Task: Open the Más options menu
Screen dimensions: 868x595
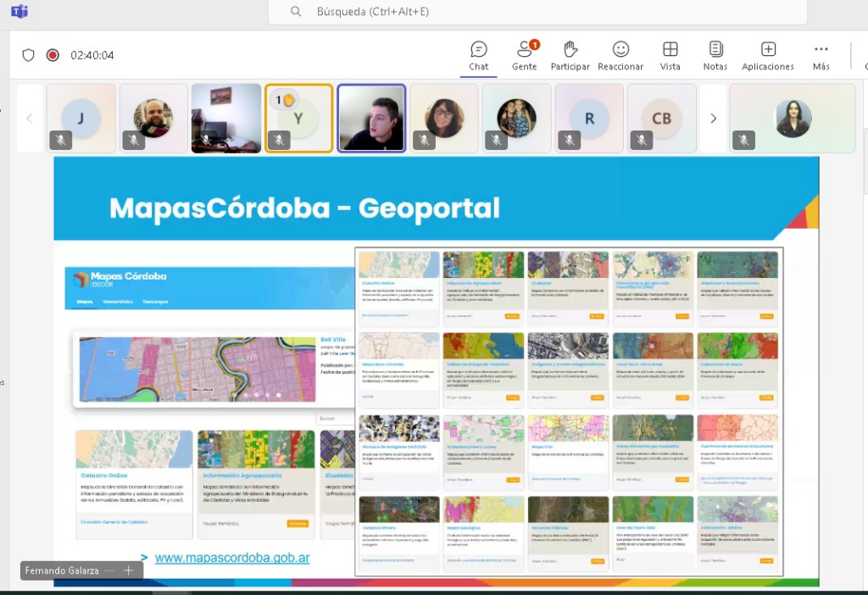Action: (821, 56)
